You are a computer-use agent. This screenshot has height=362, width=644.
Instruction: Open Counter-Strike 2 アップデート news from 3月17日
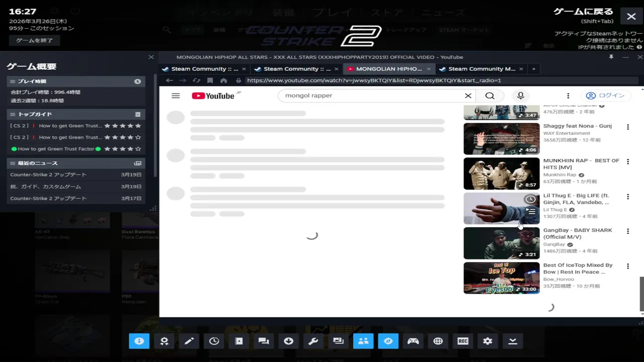(x=75, y=199)
